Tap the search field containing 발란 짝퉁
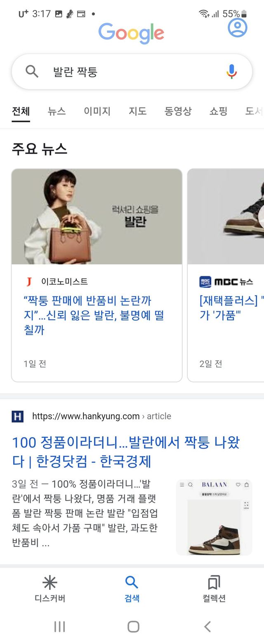Screen dimensions: 264x644 point(132,71)
